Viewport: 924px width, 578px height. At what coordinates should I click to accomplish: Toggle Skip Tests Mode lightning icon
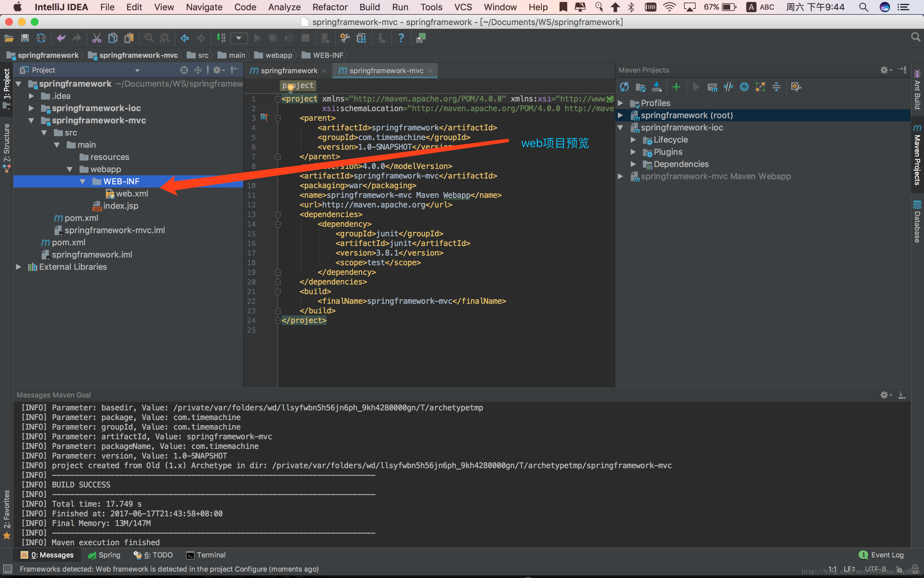coord(744,87)
